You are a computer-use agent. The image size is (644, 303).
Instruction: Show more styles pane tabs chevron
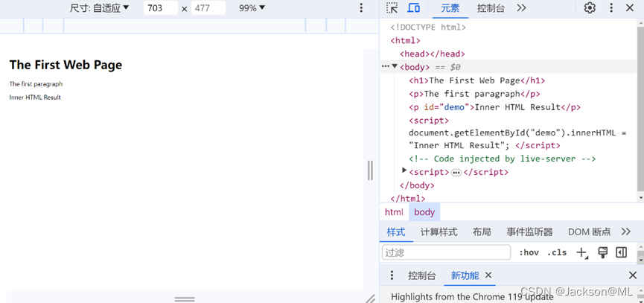click(626, 232)
